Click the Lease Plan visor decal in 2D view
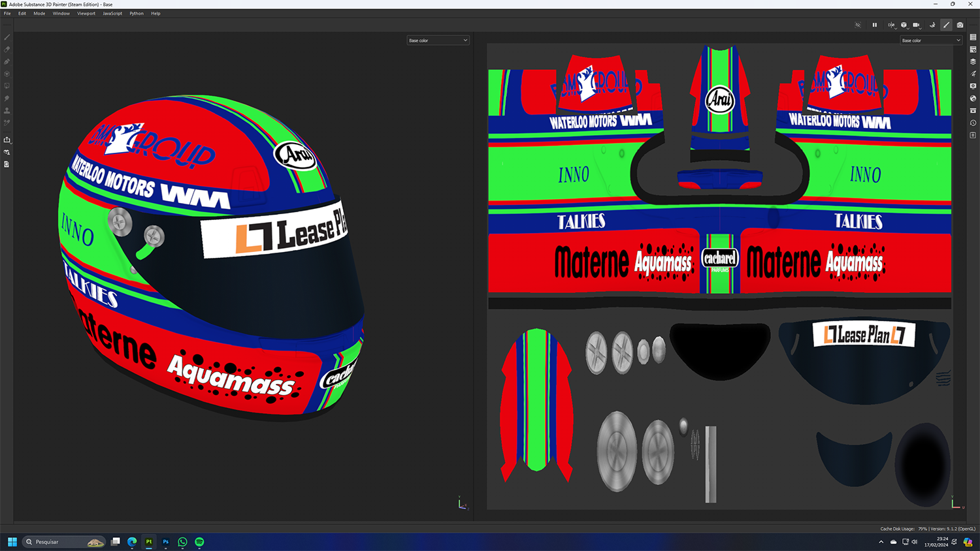This screenshot has height=551, width=980. [864, 334]
